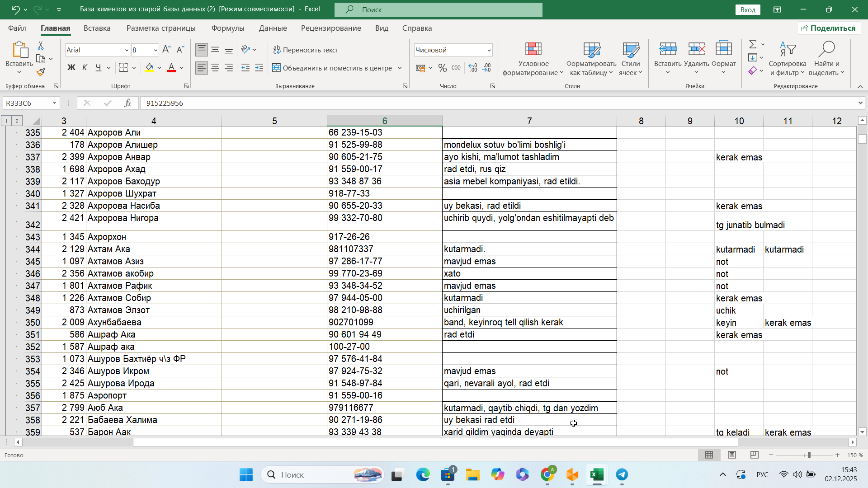Increase font size with the larger A icon
Viewport: 868px width, 488px height.
click(166, 50)
